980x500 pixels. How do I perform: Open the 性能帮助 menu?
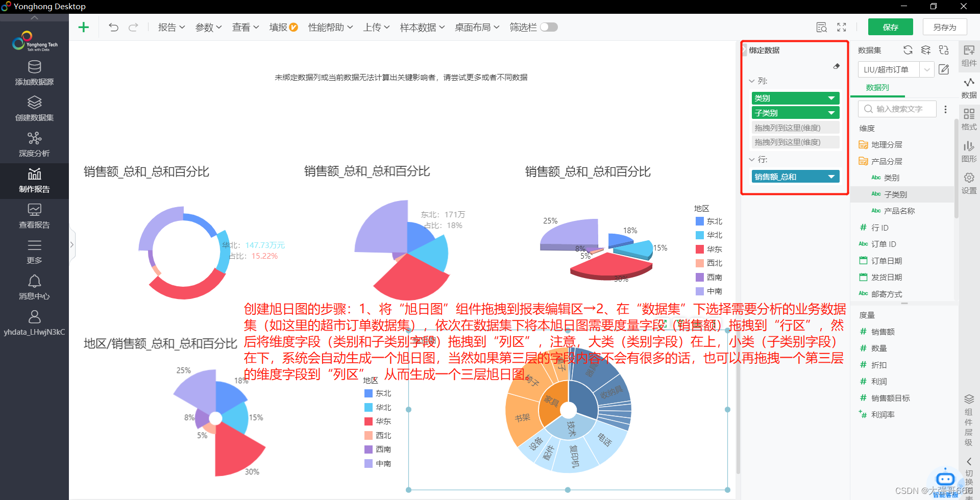pos(330,28)
